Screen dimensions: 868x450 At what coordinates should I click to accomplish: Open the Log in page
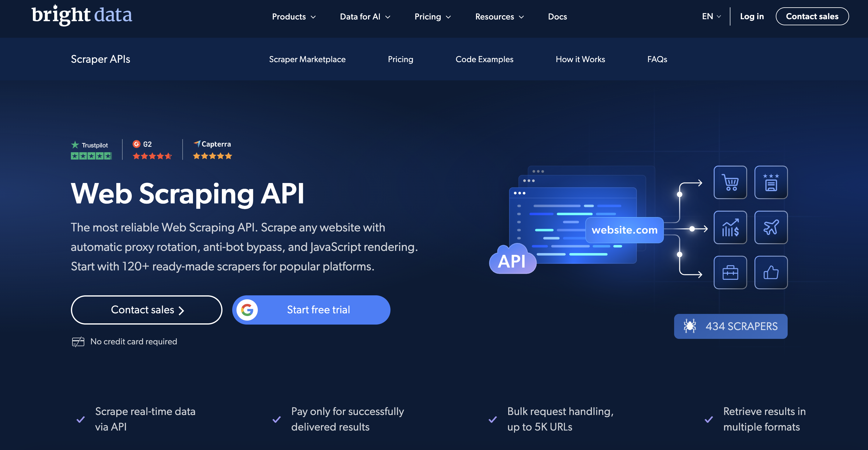pyautogui.click(x=752, y=16)
